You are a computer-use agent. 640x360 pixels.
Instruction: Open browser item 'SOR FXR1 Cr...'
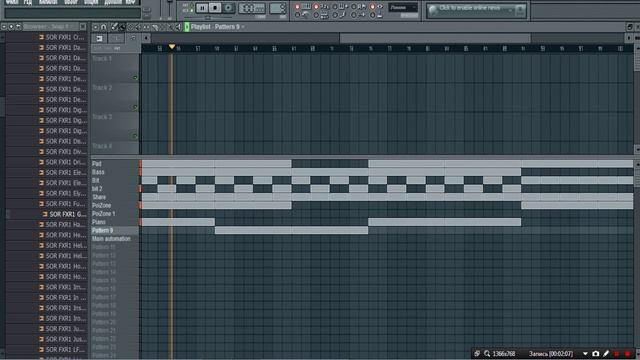pyautogui.click(x=63, y=37)
